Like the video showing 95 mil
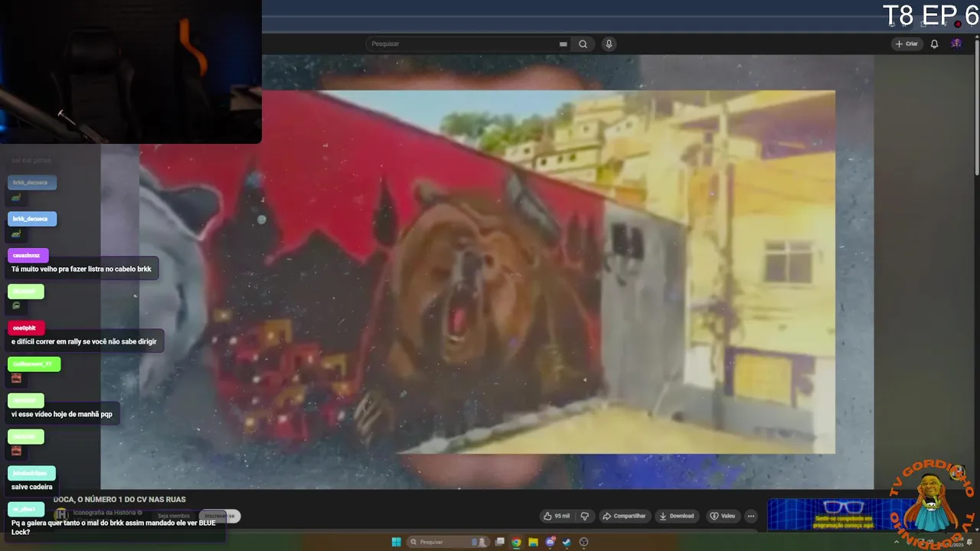 pos(557,516)
